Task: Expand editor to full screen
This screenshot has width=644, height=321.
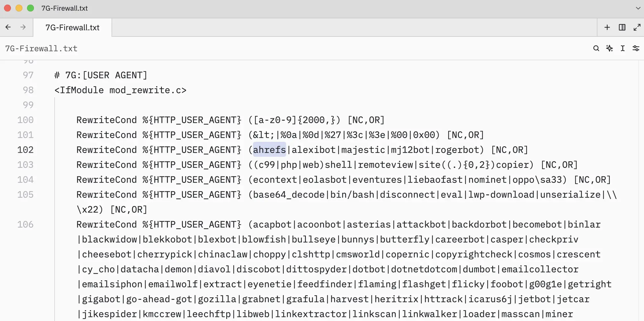Action: coord(637,27)
